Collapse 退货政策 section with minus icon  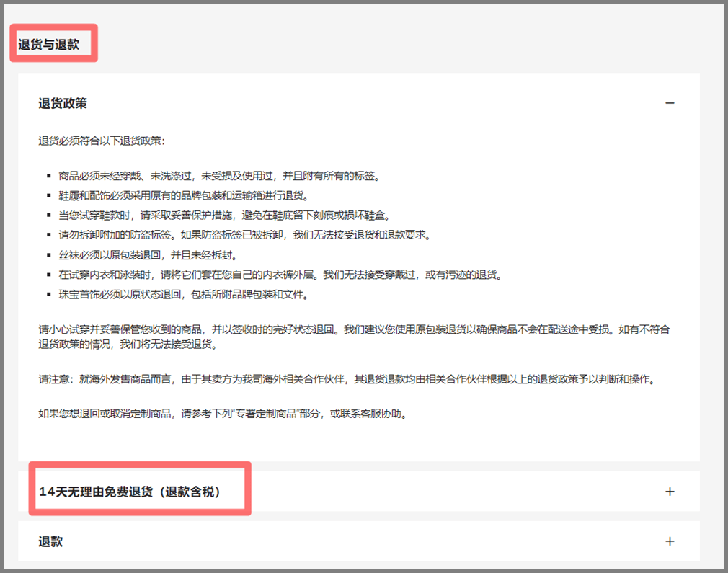point(670,103)
